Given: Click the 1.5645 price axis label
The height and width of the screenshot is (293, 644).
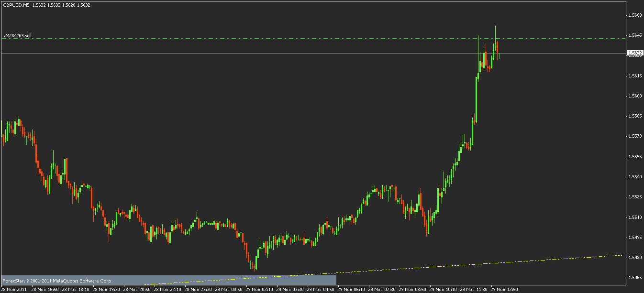Looking at the screenshot, I should 635,35.
